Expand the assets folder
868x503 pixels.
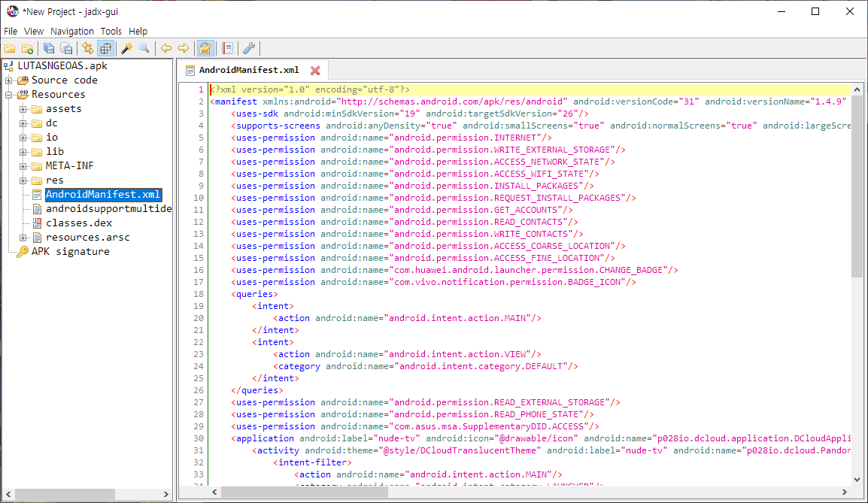pos(23,109)
